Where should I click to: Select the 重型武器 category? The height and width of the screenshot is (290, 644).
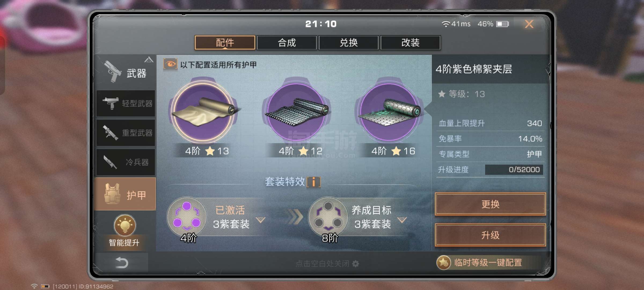tap(126, 133)
